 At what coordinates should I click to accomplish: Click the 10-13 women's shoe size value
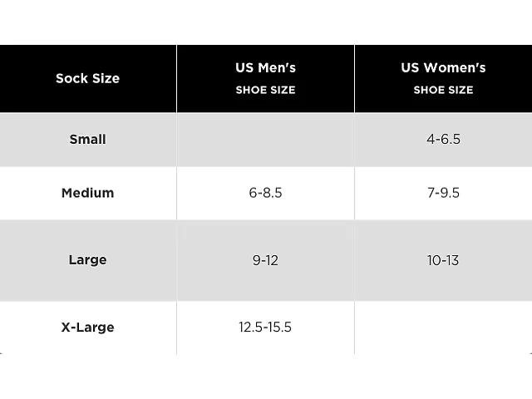(x=443, y=260)
